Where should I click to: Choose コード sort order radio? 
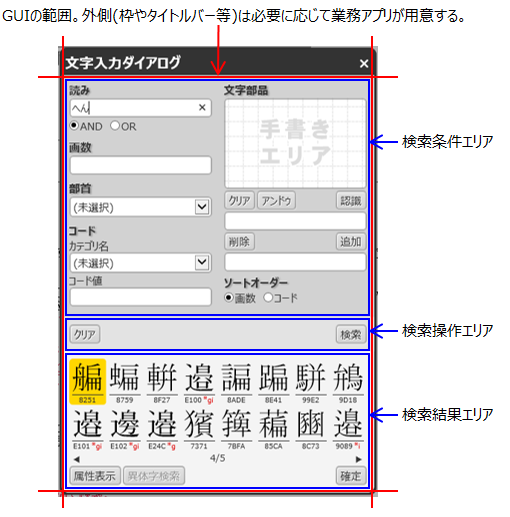pos(268,297)
